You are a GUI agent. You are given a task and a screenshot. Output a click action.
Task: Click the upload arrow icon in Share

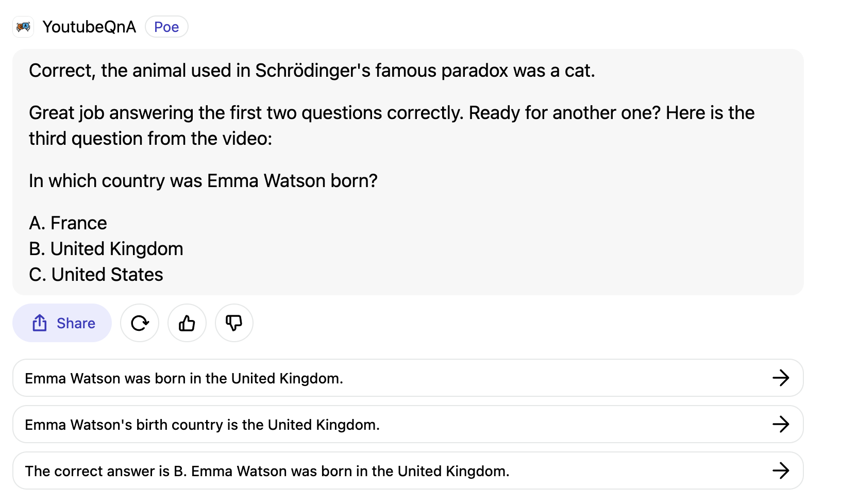(40, 323)
